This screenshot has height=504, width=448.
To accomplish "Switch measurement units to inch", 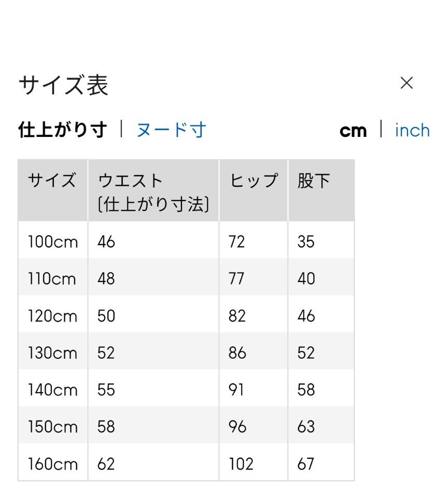I will [412, 130].
